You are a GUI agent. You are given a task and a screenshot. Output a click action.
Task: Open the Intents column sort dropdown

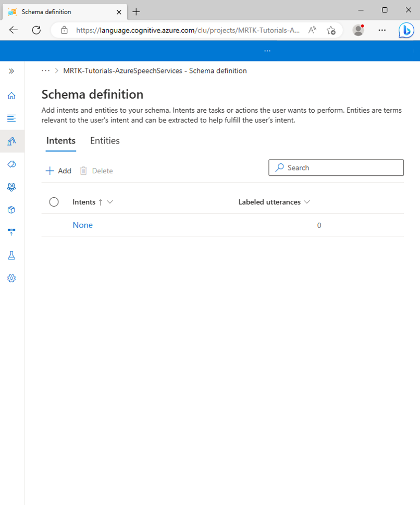pyautogui.click(x=109, y=202)
